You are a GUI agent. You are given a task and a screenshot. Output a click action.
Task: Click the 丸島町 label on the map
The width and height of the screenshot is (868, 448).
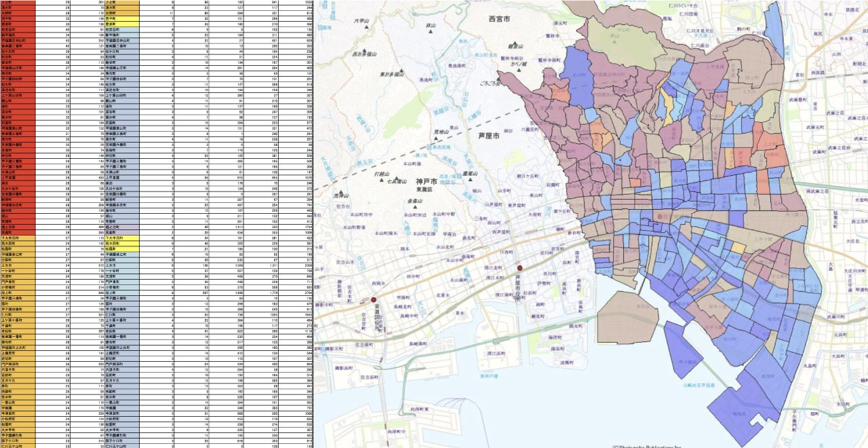(x=809, y=366)
